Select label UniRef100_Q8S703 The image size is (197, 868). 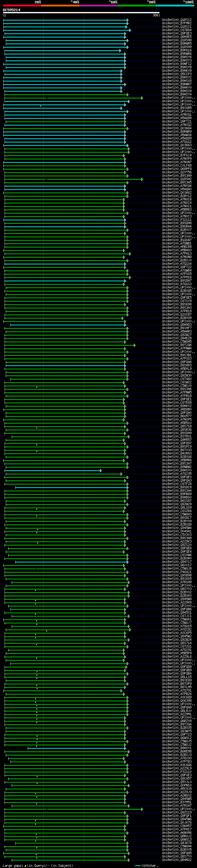177,589
